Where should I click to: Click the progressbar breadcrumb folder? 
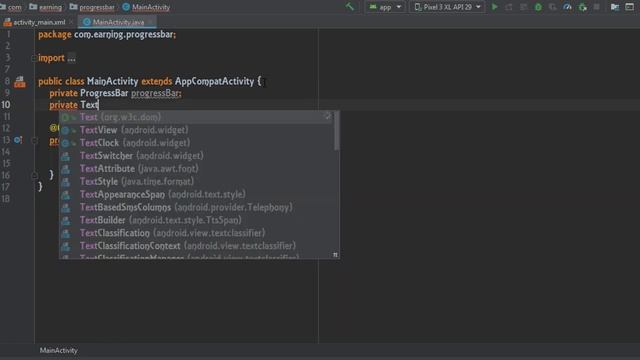point(92,7)
